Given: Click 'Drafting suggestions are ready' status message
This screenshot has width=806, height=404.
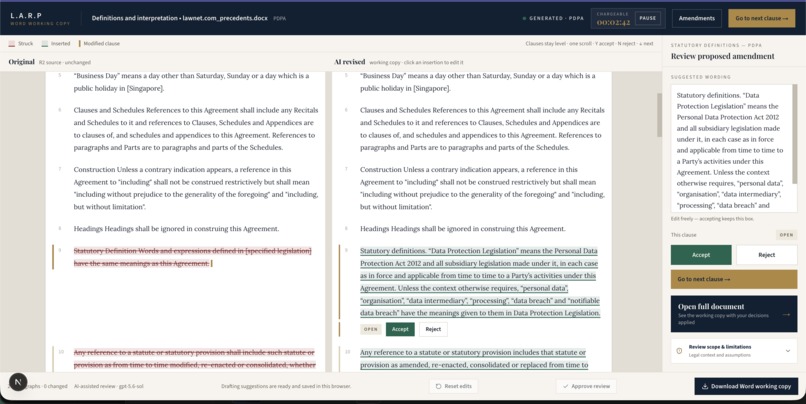Looking at the screenshot, I should click(x=286, y=386).
